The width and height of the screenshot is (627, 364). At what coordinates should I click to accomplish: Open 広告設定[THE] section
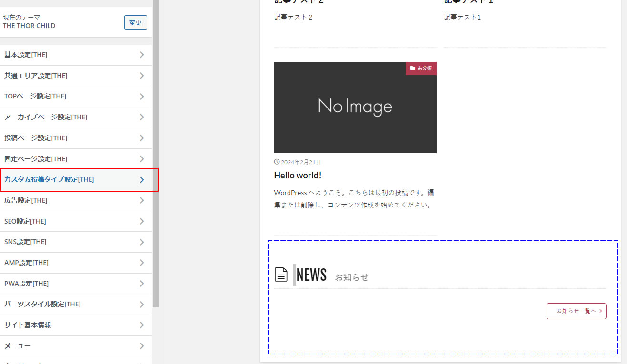[x=76, y=200]
